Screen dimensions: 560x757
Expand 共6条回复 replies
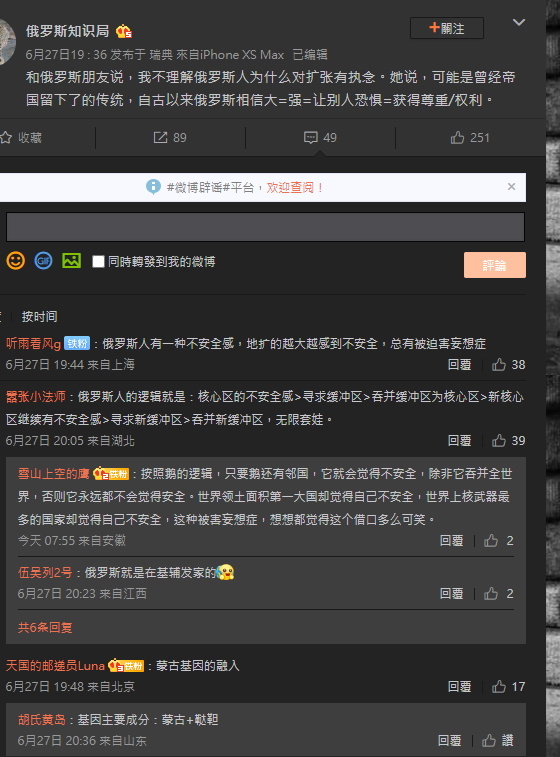pyautogui.click(x=45, y=628)
